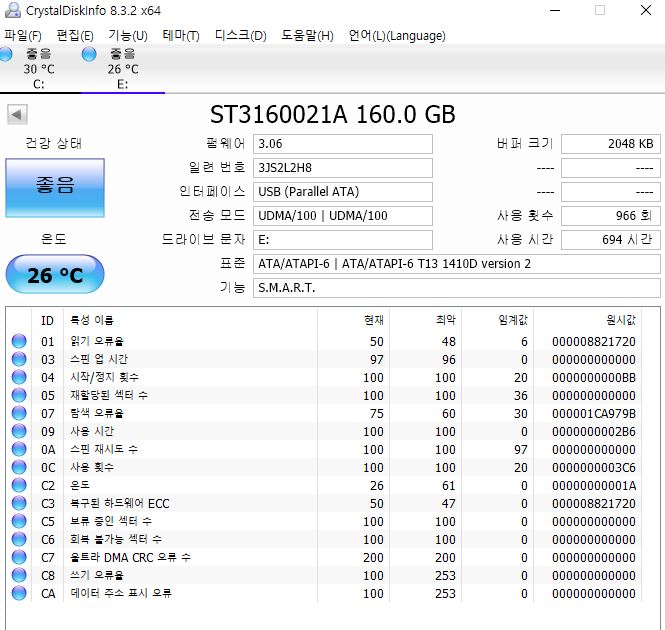This screenshot has width=665, height=630.
Task: Click the firmware field showing 3.06
Action: click(x=343, y=144)
